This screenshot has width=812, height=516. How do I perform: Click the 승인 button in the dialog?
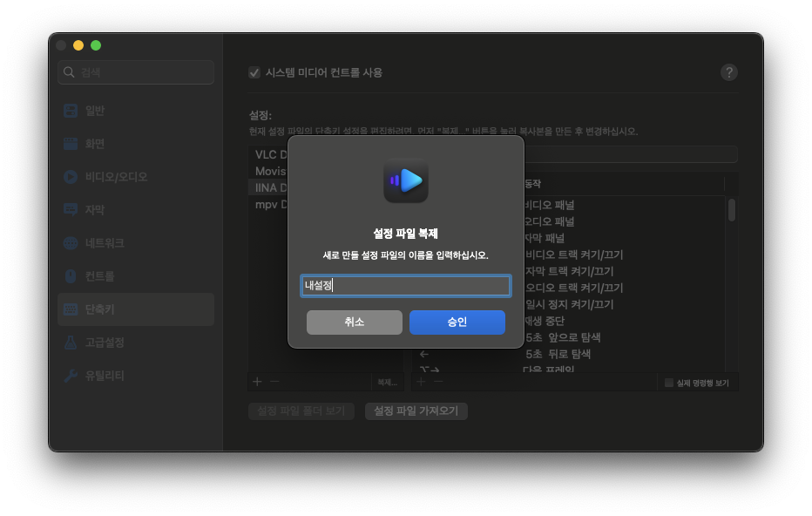point(457,322)
